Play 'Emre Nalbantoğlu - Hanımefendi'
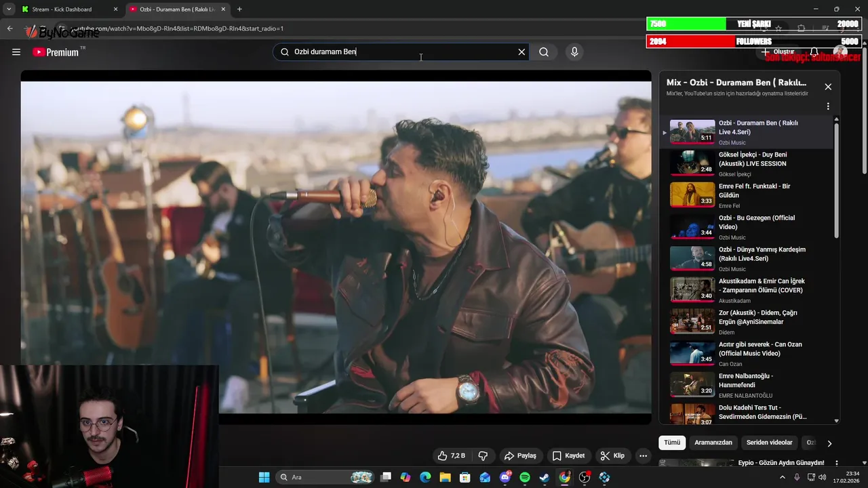This screenshot has height=488, width=868. pos(746,385)
